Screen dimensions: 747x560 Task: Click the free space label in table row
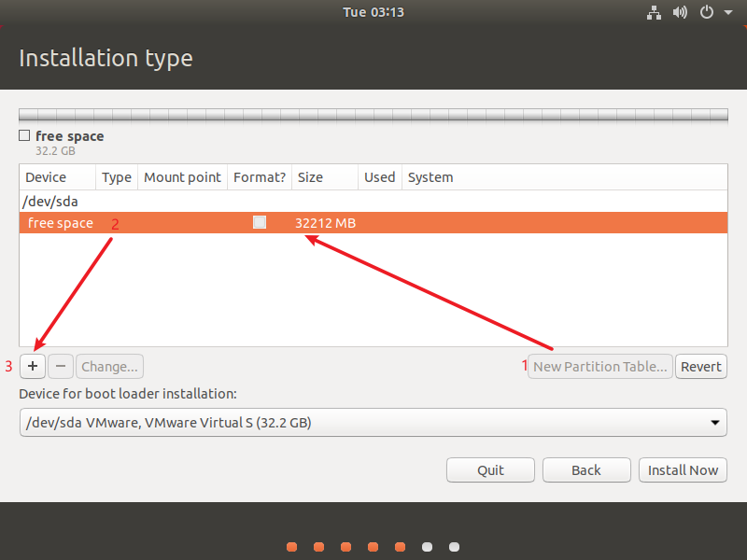coord(61,223)
